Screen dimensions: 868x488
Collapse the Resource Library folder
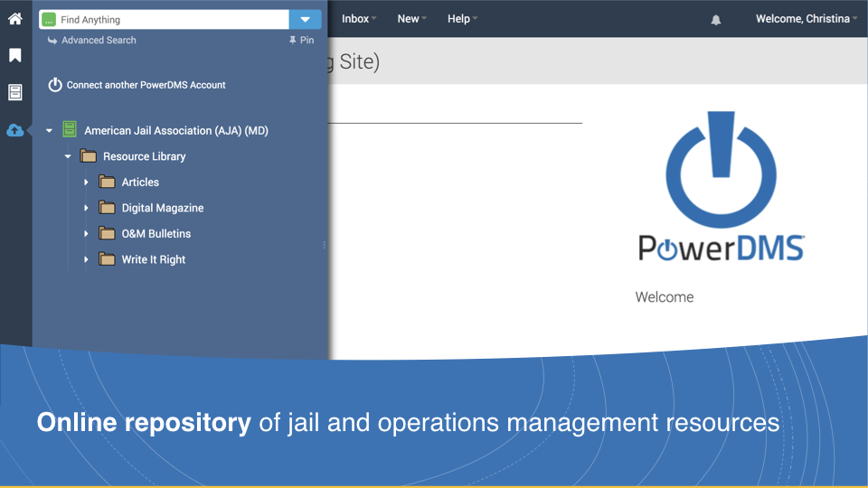tap(68, 156)
